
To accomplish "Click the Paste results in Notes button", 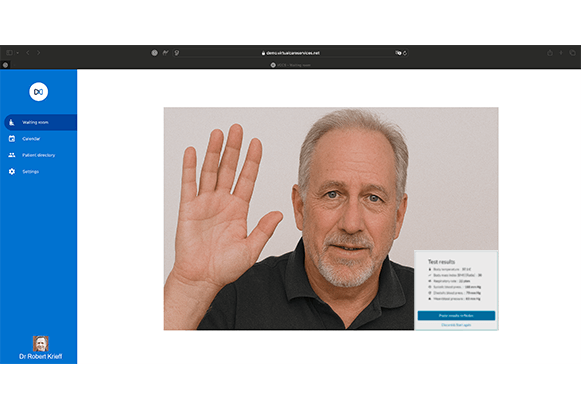I will (456, 316).
